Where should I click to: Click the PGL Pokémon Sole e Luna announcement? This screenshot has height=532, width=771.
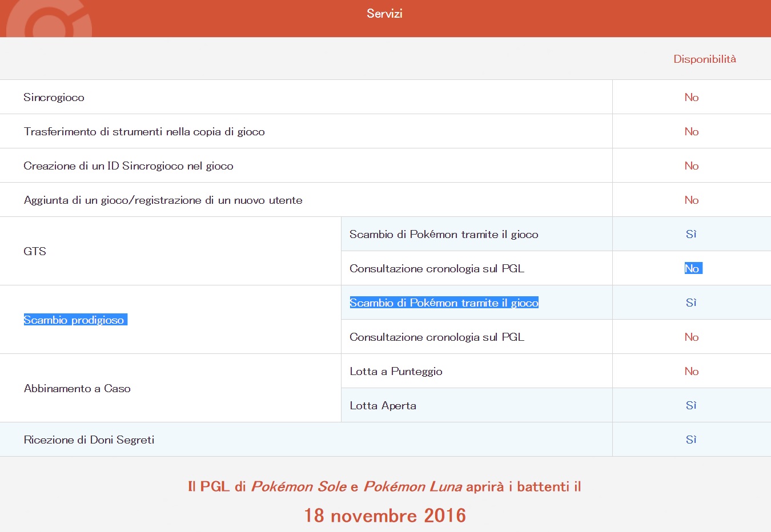click(x=384, y=486)
